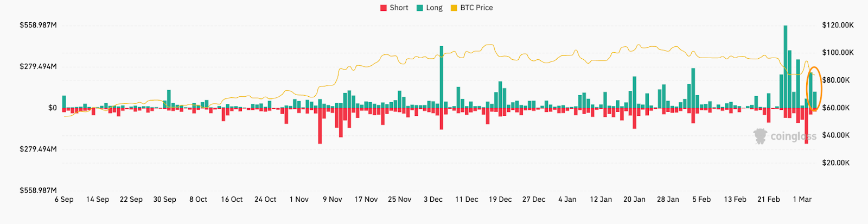Viewport: 868px width, 224px height.
Task: Toggle the Short series legend label
Action: [x=399, y=8]
